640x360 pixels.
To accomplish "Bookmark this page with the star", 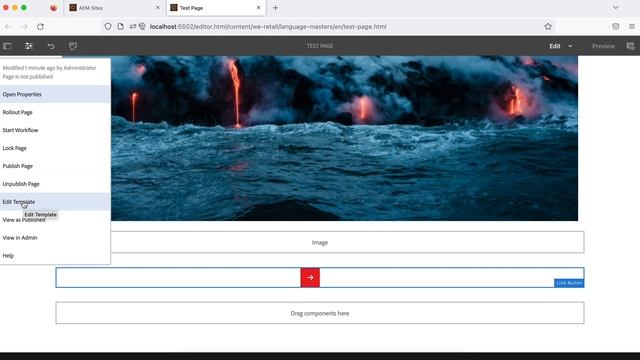I will pos(548,27).
